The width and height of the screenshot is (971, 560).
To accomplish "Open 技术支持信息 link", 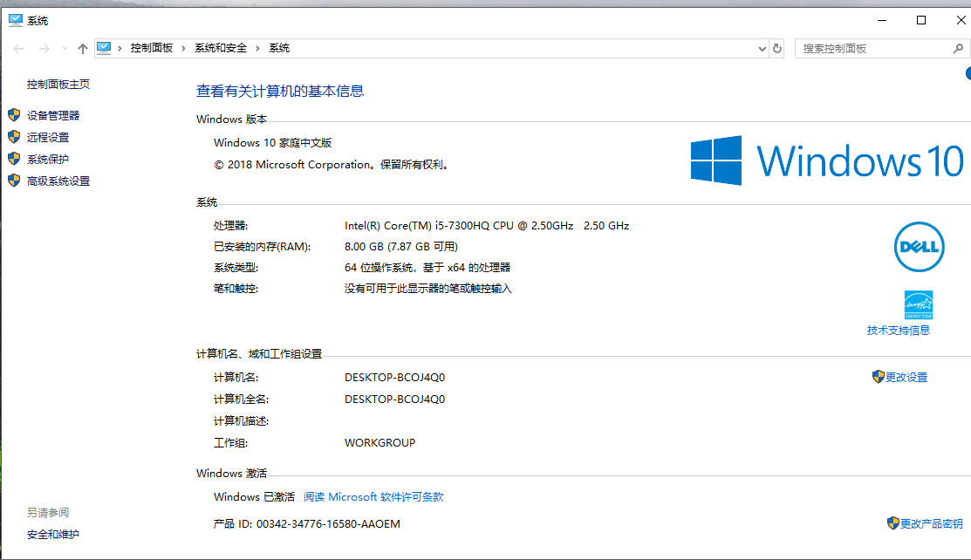I will (x=899, y=331).
